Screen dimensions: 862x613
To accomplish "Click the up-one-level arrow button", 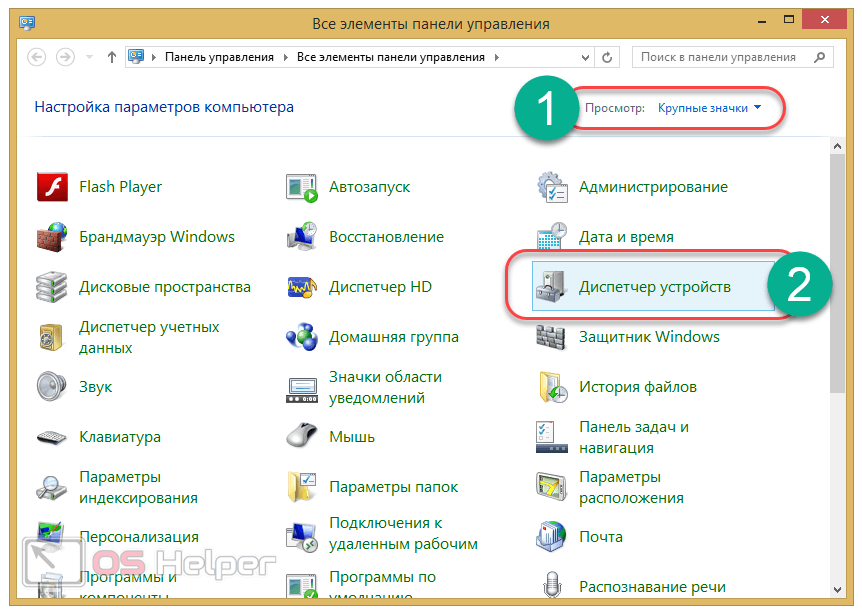I will tap(111, 57).
